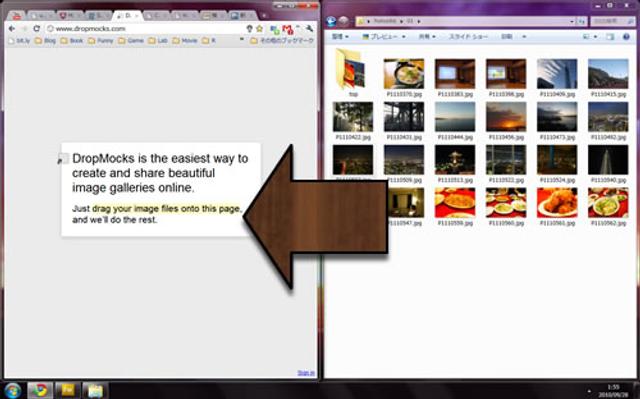640x399 pixels.
Task: Start スライド ショー in Explorer
Action: pos(468,37)
